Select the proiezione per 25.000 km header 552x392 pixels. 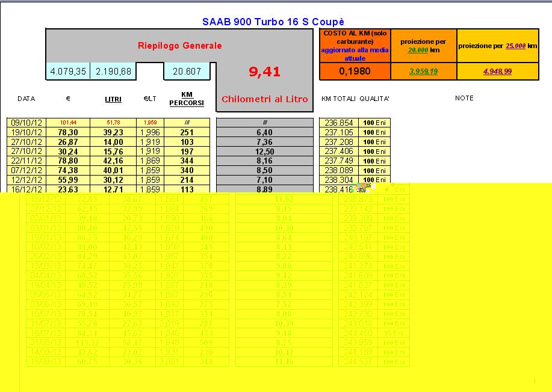(x=498, y=46)
